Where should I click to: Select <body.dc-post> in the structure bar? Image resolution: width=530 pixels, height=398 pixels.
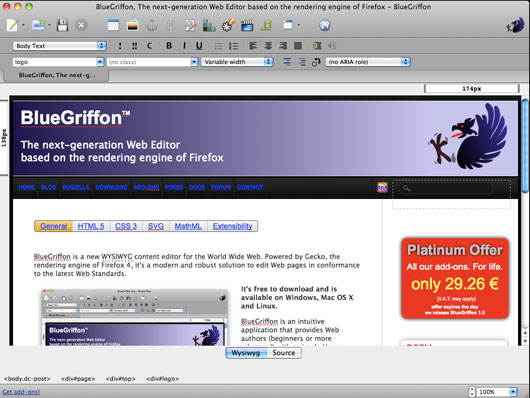click(x=27, y=379)
